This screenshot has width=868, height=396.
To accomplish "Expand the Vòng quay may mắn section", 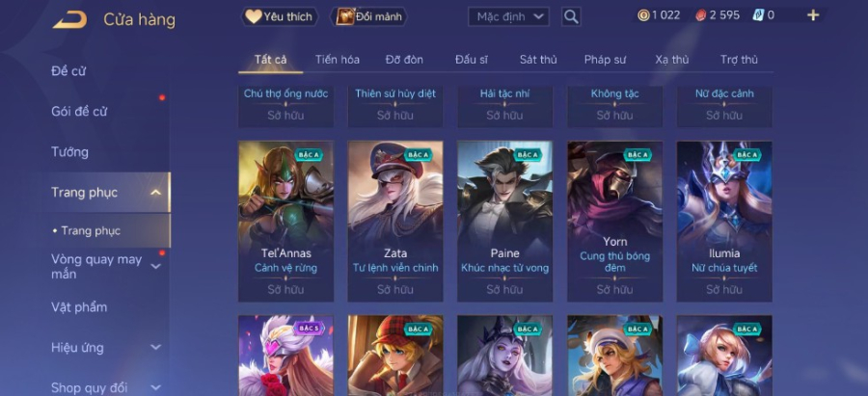I will pos(156,267).
